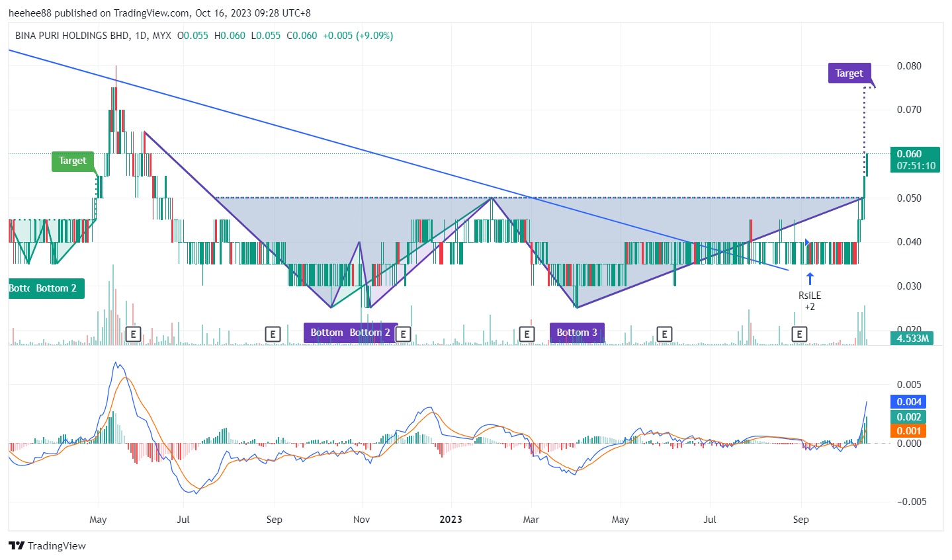Click the 2023 label on time axis
Viewport: 952px width, 560px height.
(451, 520)
